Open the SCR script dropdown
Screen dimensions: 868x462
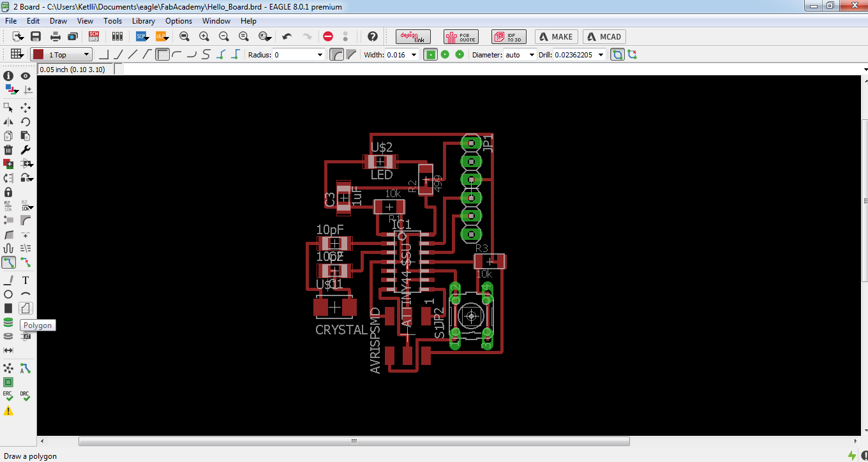(x=142, y=36)
